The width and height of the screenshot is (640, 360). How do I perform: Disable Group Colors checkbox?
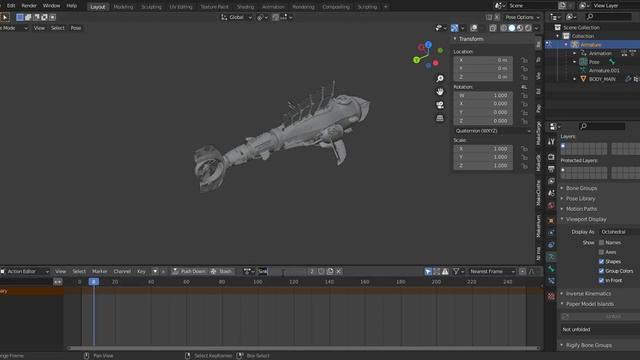click(601, 271)
